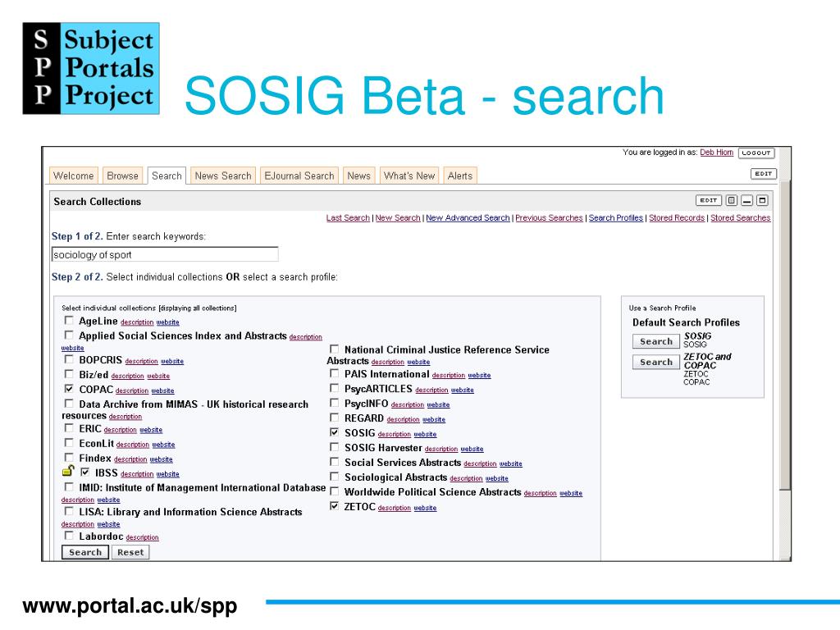This screenshot has height=630, width=840.
Task: Tick the Applied Social Sciences Index checkbox
Action: pyautogui.click(x=69, y=335)
